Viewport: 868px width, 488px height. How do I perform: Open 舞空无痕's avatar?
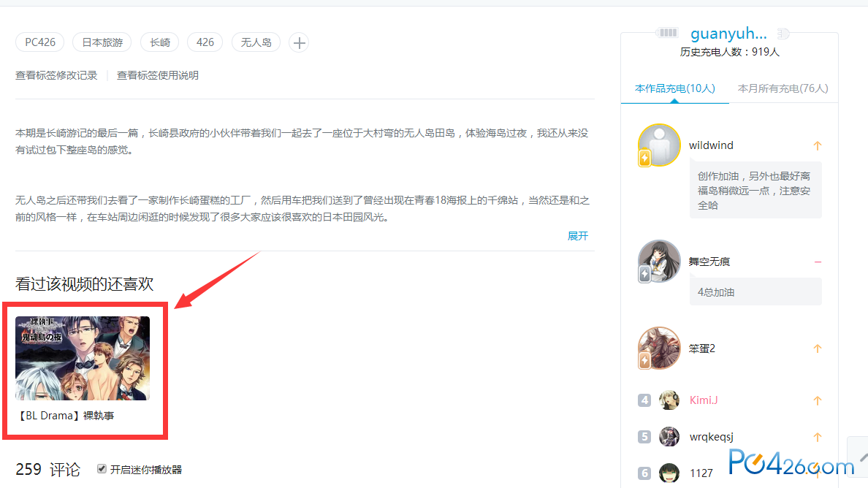[659, 261]
